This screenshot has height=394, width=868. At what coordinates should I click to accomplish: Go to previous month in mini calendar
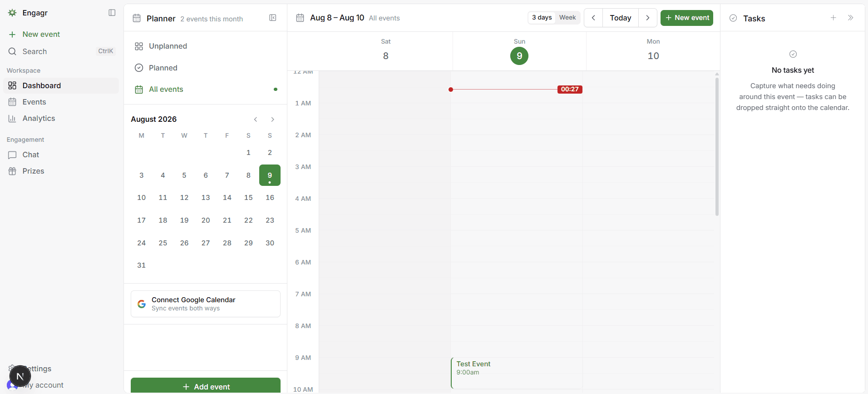click(x=256, y=120)
